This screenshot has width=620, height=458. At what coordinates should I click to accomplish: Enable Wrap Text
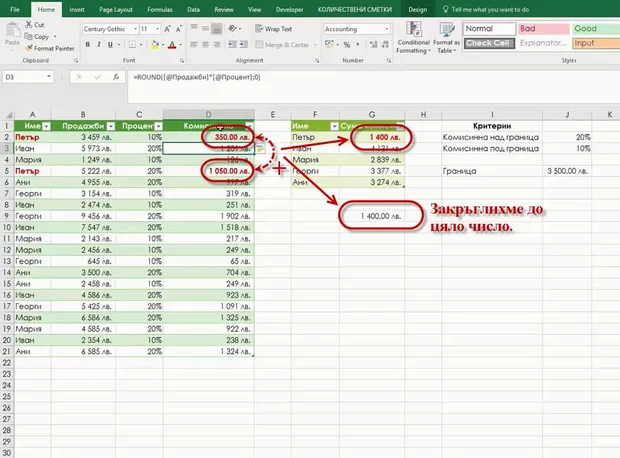point(274,29)
